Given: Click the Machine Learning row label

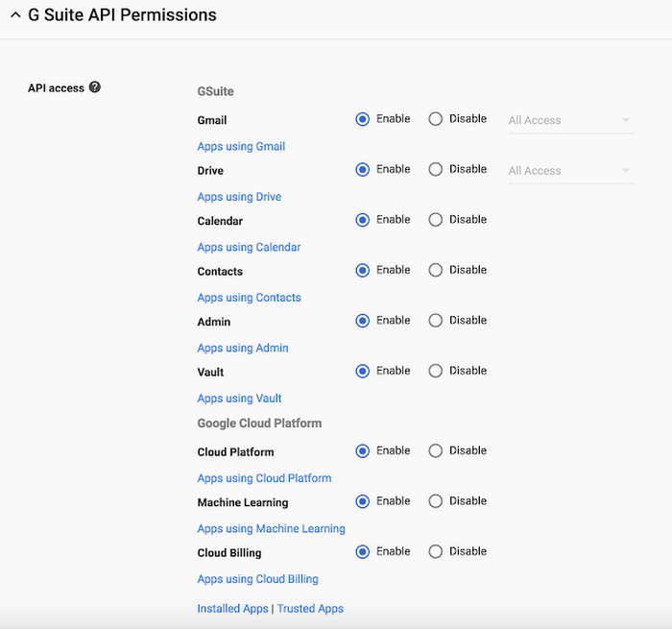Looking at the screenshot, I should tap(243, 503).
